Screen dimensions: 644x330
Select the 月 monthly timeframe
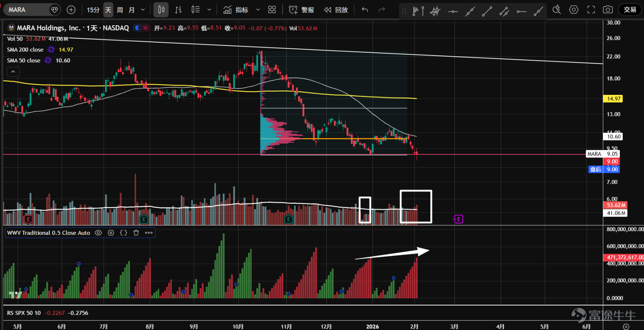132,10
